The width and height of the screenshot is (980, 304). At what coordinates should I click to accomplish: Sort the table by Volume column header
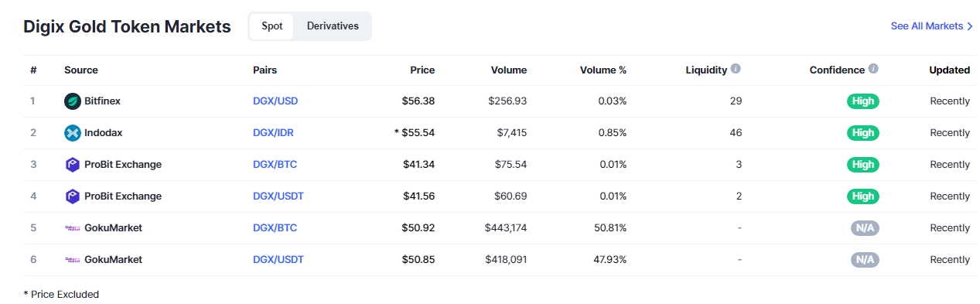[x=509, y=70]
